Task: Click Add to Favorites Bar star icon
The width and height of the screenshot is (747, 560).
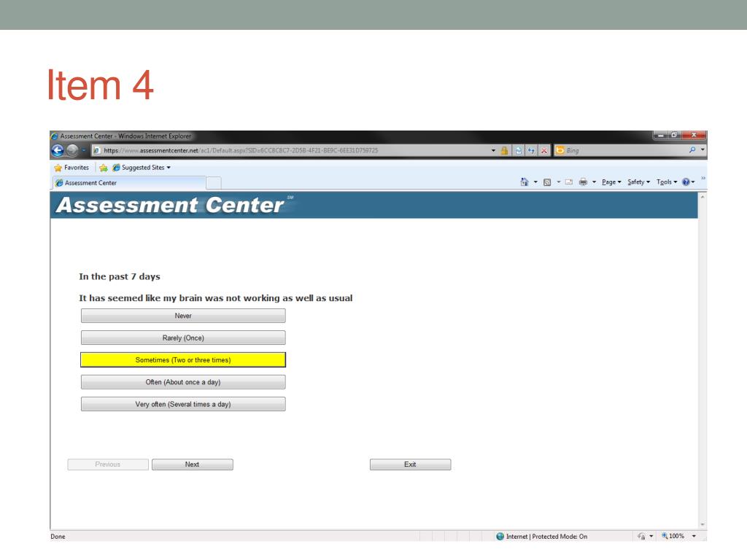Action: (104, 168)
